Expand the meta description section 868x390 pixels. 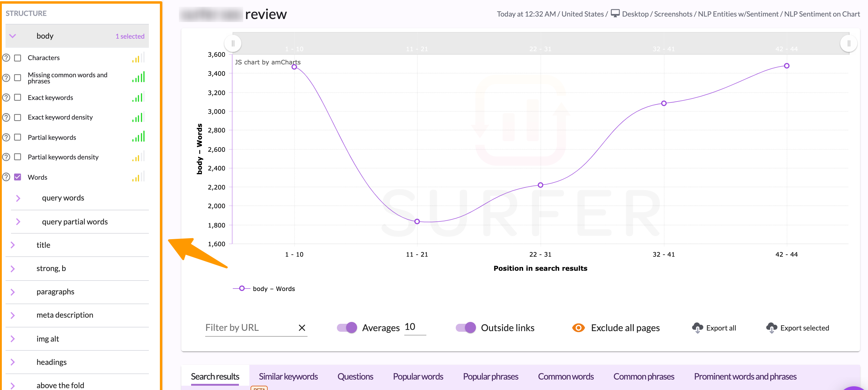(13, 315)
